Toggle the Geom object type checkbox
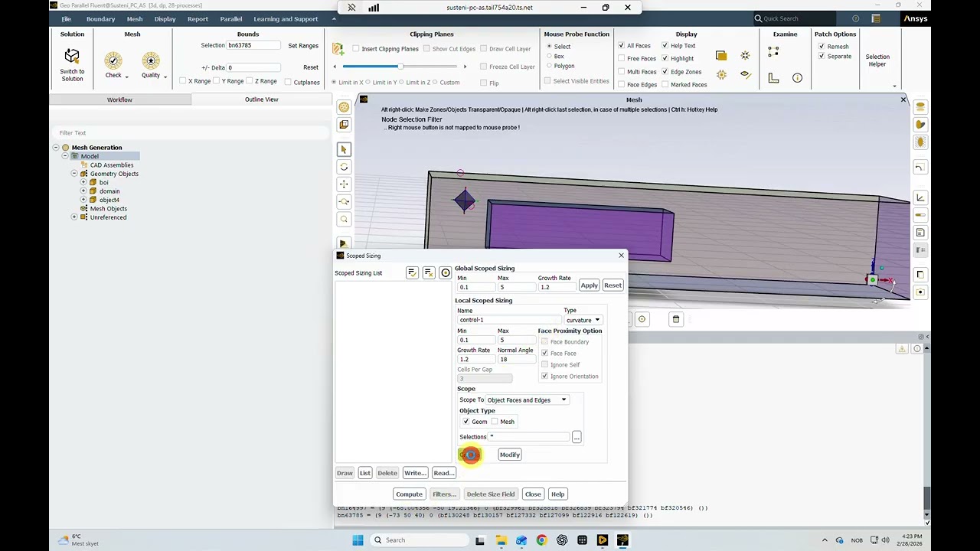The image size is (980, 551). tap(465, 422)
